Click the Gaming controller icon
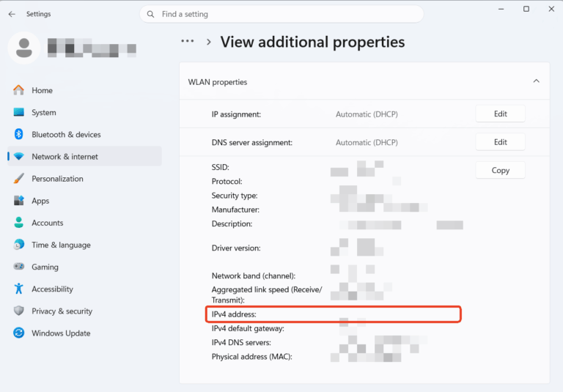This screenshot has height=392, width=563. coord(18,267)
